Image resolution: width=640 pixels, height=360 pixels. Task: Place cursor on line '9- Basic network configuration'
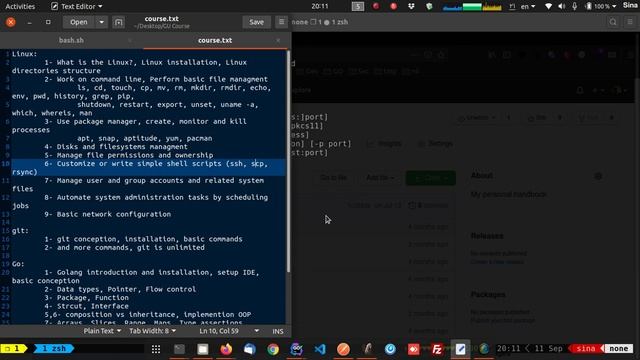(108, 214)
